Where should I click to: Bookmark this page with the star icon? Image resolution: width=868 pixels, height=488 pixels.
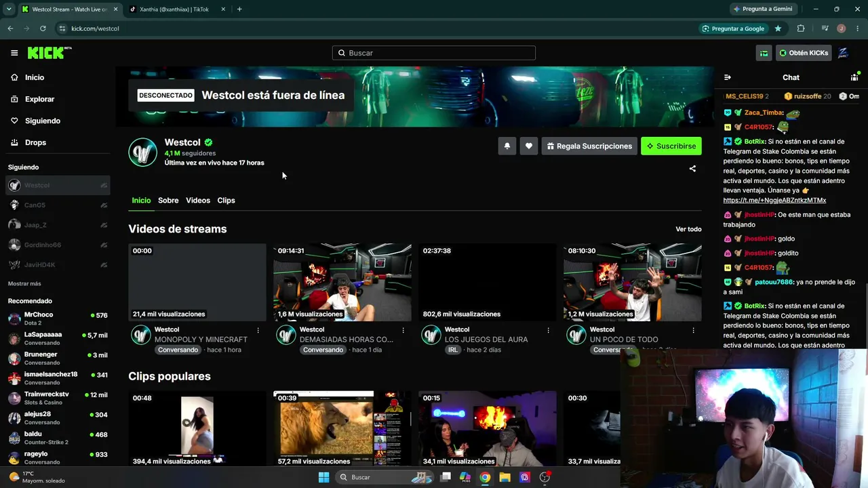click(x=778, y=28)
